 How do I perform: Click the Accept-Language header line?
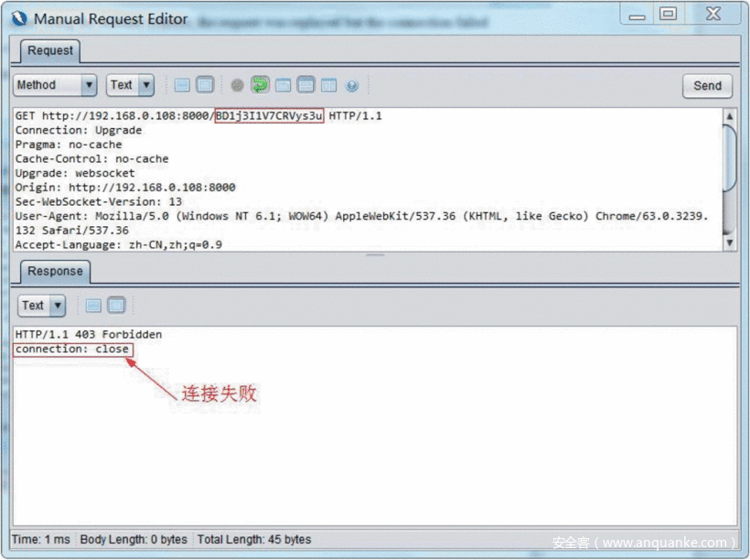pyautogui.click(x=119, y=245)
